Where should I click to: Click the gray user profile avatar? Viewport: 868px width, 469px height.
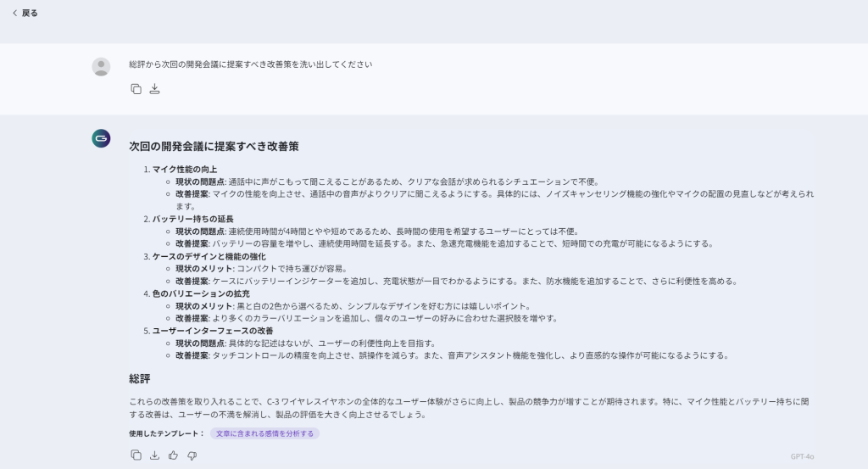101,67
